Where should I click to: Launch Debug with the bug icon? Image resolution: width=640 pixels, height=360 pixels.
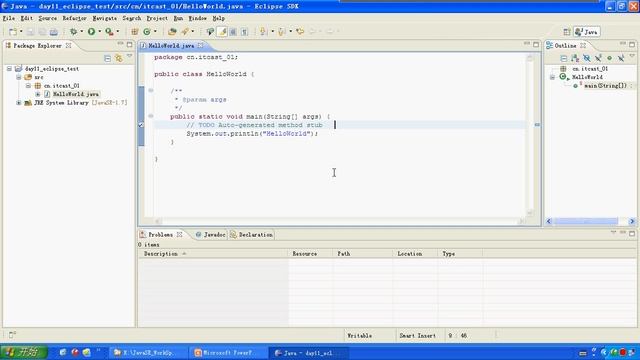(x=73, y=31)
